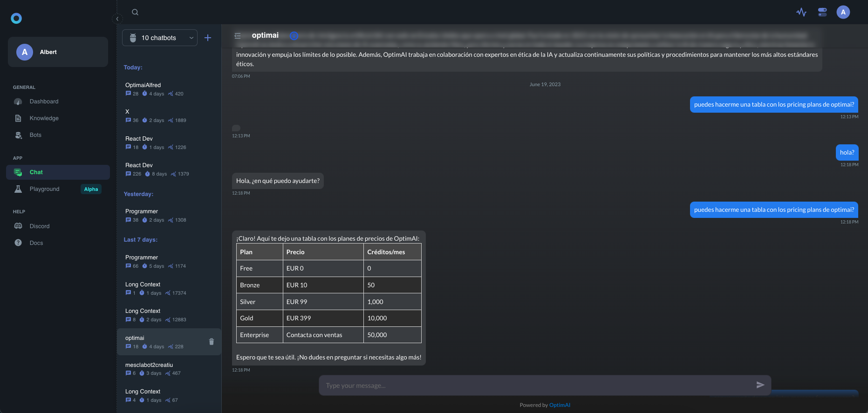
Task: Click the 'Créditos/mes' column header
Action: [x=392, y=252]
